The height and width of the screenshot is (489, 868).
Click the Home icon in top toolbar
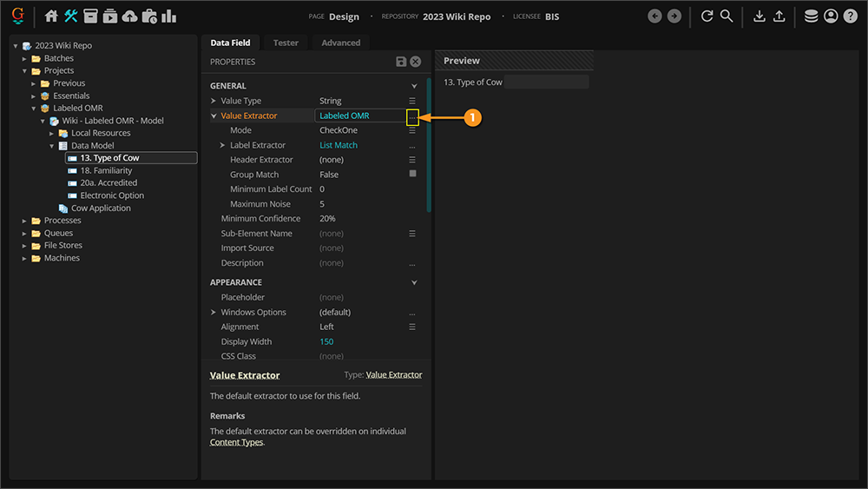coord(51,17)
